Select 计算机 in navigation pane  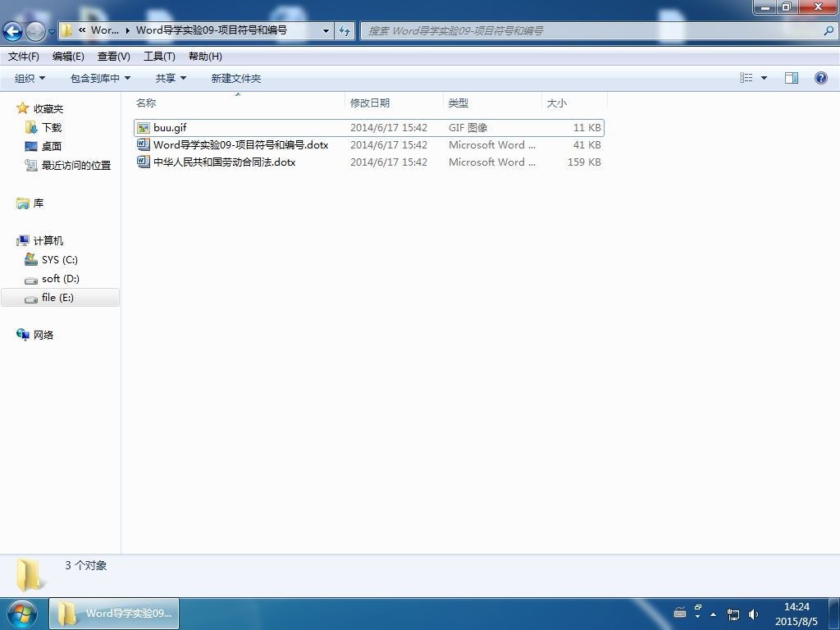48,240
